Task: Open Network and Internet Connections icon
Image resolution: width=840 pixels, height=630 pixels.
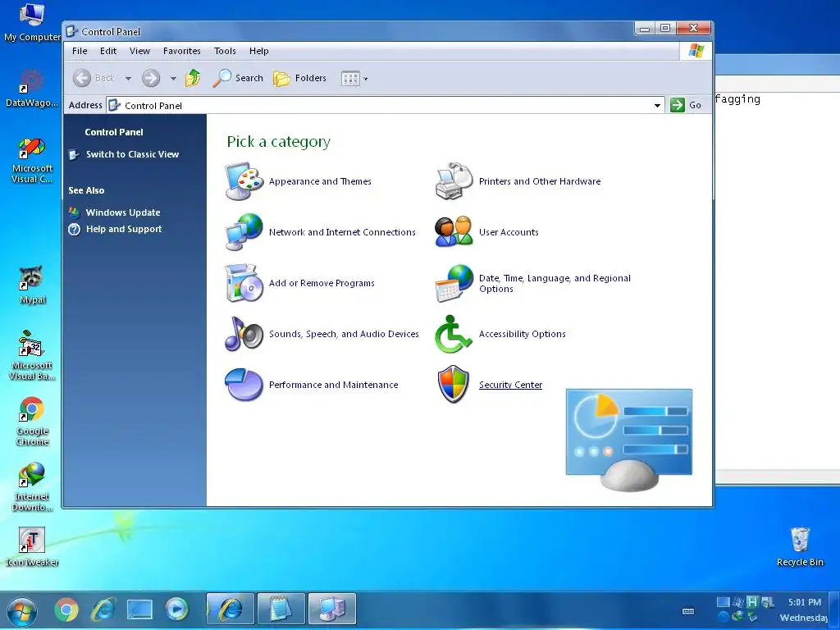Action: (244, 232)
